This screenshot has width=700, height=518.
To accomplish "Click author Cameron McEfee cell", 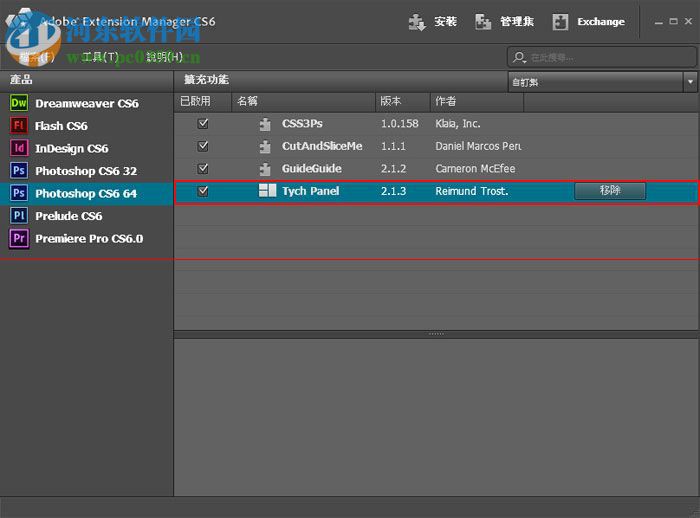I will pos(475,168).
